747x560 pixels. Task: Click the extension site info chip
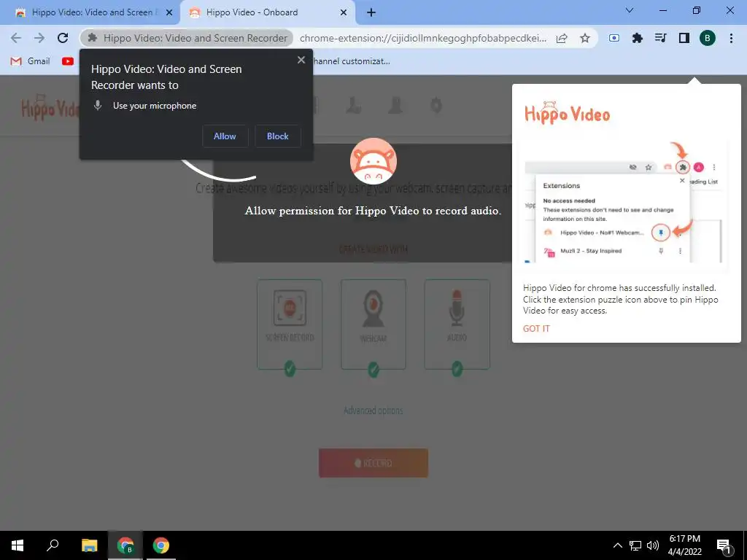point(187,38)
